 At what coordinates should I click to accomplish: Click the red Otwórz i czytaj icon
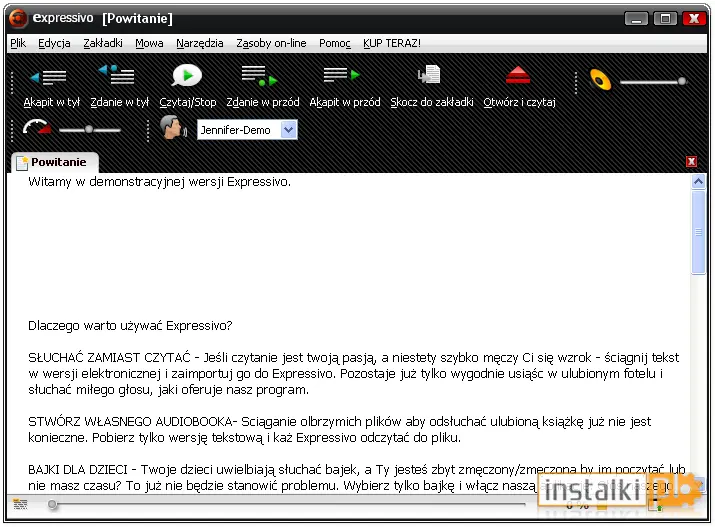click(518, 75)
